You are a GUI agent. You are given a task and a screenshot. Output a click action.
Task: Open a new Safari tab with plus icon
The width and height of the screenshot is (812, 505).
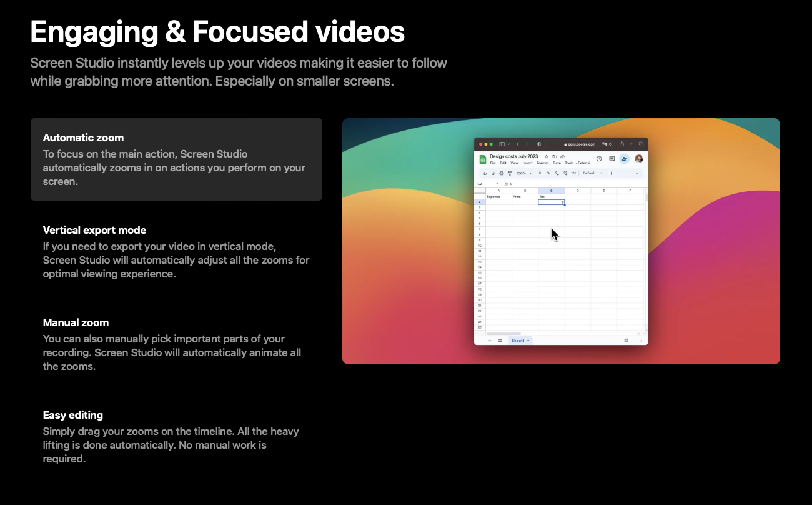(631, 144)
